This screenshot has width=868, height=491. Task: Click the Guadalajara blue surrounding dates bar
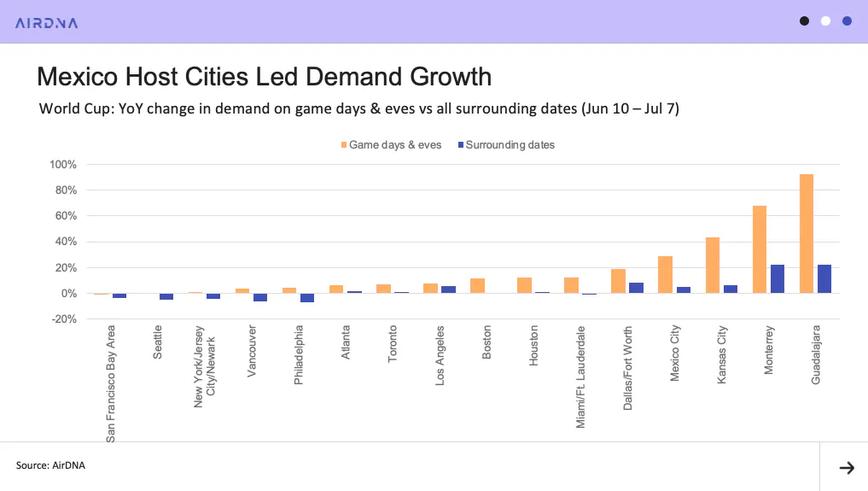[824, 279]
